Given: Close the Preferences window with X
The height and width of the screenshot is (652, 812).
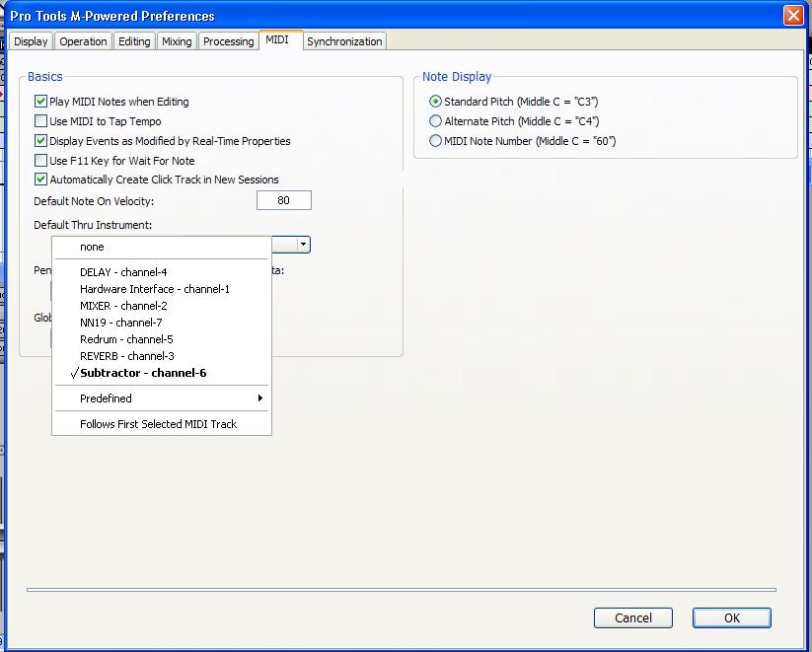Looking at the screenshot, I should click(793, 16).
